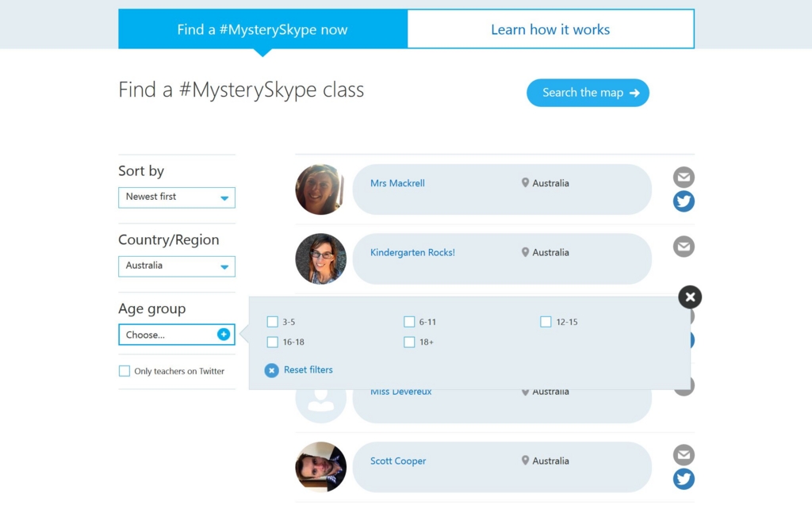Email Kindergarten Rocks! via envelope icon
Image resolution: width=812 pixels, height=505 pixels.
(x=684, y=247)
